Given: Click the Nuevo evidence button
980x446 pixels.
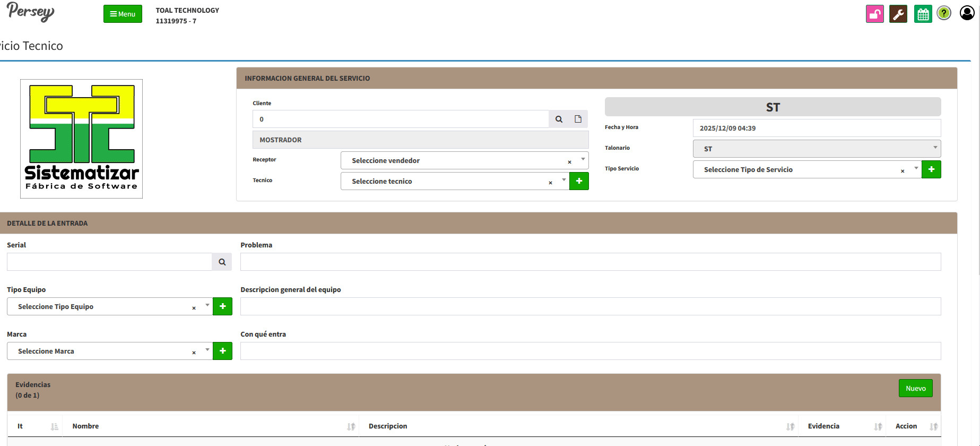Looking at the screenshot, I should coord(915,388).
